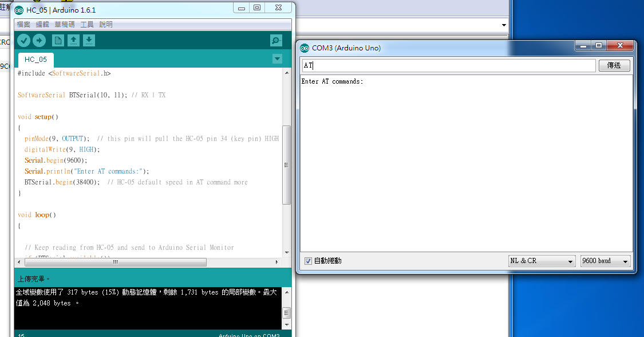Open the 草稿碼 menu

65,25
